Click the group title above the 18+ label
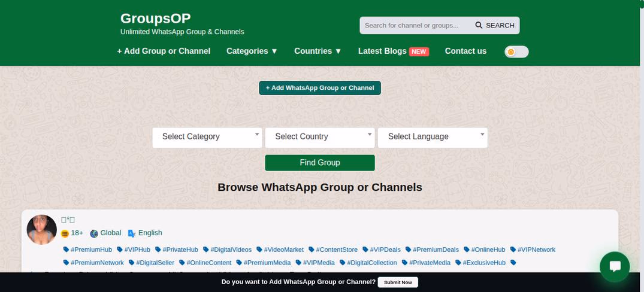Viewport: 644px width, 292px height. (x=68, y=220)
